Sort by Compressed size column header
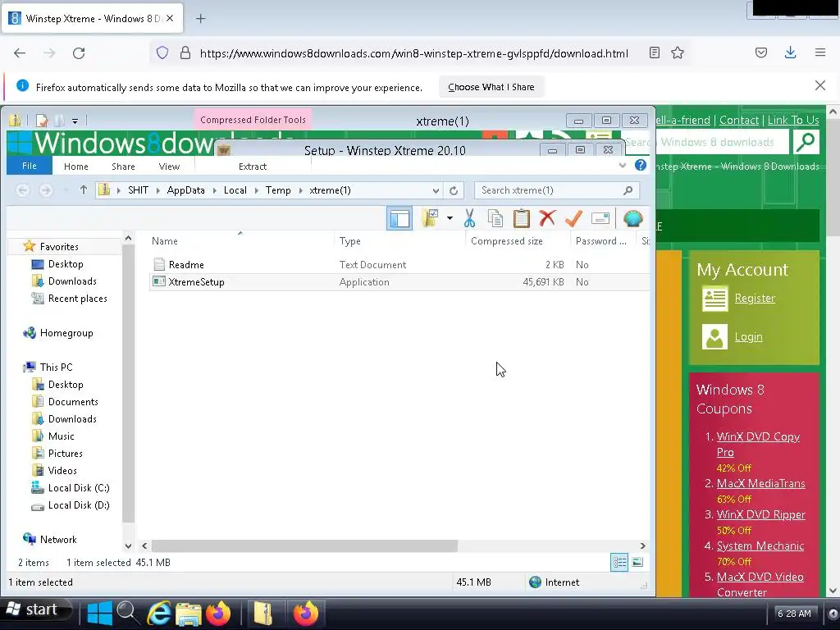 click(507, 241)
